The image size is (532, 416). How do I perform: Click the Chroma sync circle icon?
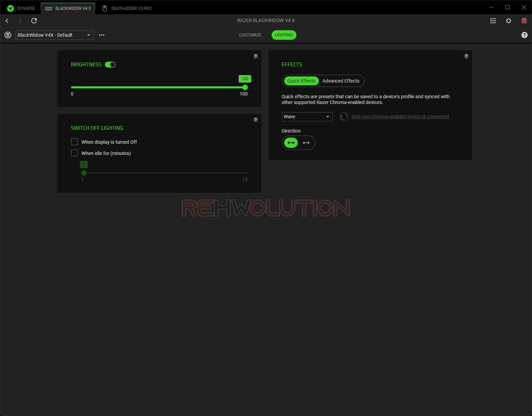coord(344,117)
